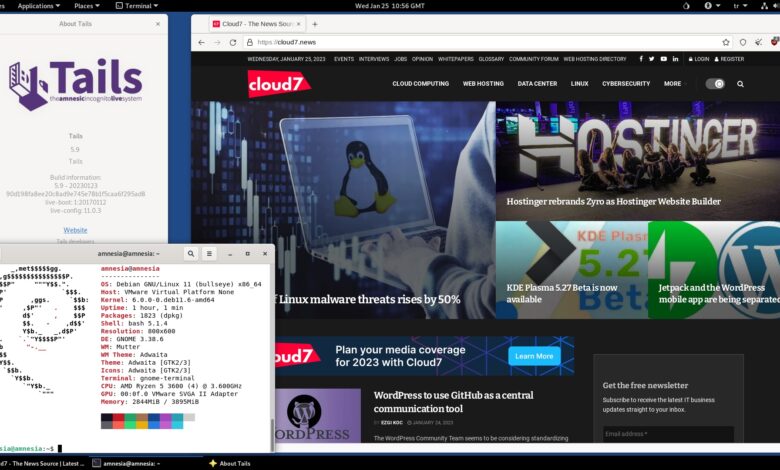Click the broom new identity icon

[x=758, y=42]
